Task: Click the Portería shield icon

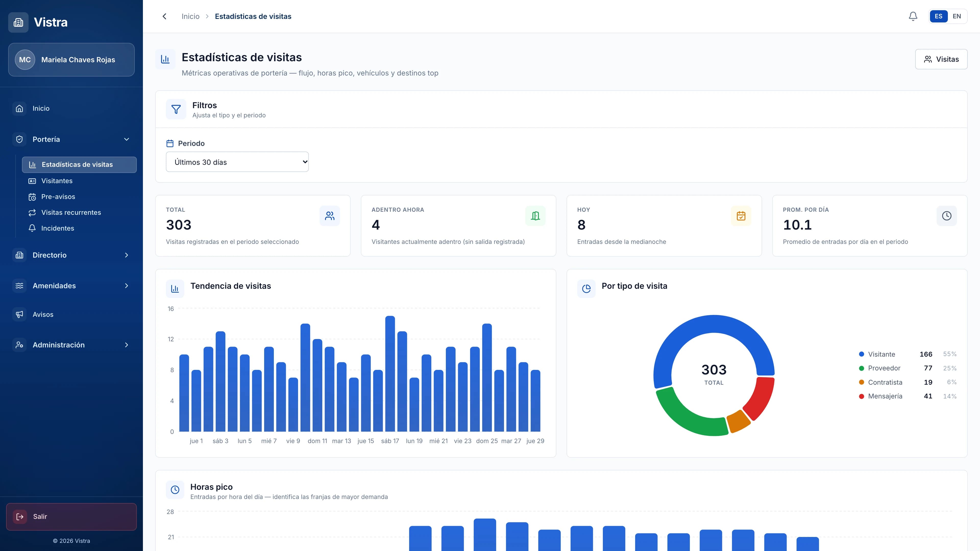Action: point(19,139)
